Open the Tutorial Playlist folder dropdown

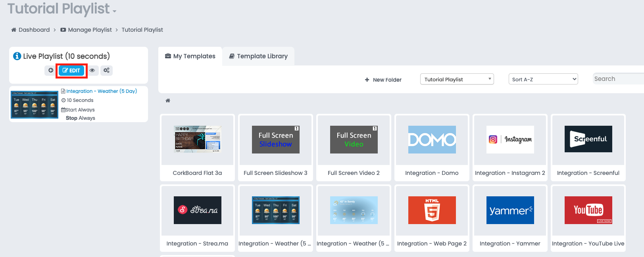tap(457, 79)
